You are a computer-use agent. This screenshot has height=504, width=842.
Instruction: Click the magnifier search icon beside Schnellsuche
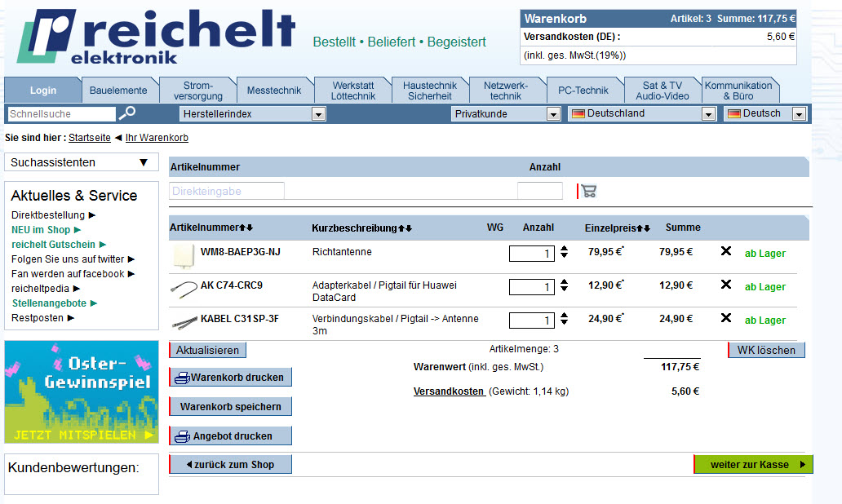[127, 113]
